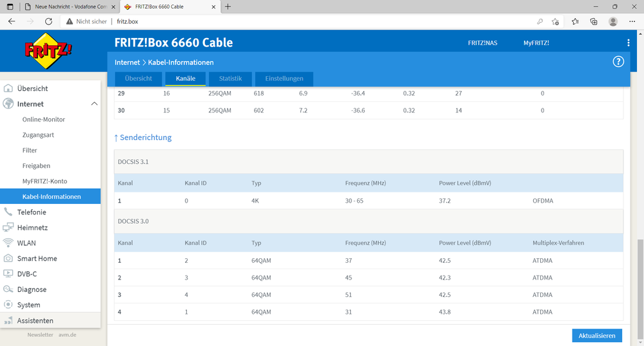Screen dimensions: 644x346
Task: Click the Smart Home icon
Action: click(x=8, y=258)
